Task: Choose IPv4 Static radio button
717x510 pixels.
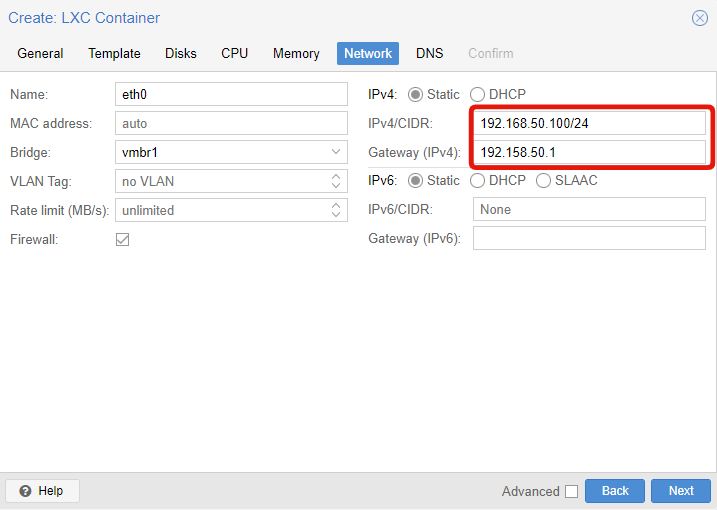Action: click(415, 95)
